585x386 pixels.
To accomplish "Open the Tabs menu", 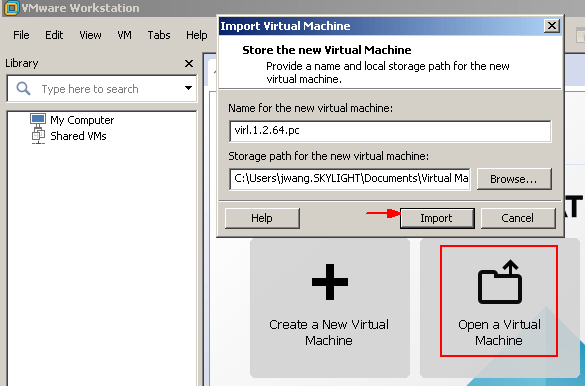I will pyautogui.click(x=159, y=35).
